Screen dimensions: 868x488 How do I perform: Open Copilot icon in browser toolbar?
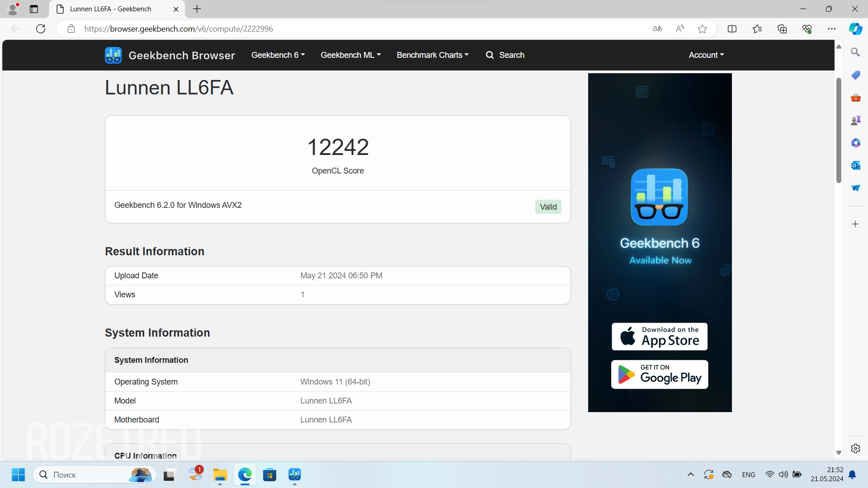click(x=855, y=29)
